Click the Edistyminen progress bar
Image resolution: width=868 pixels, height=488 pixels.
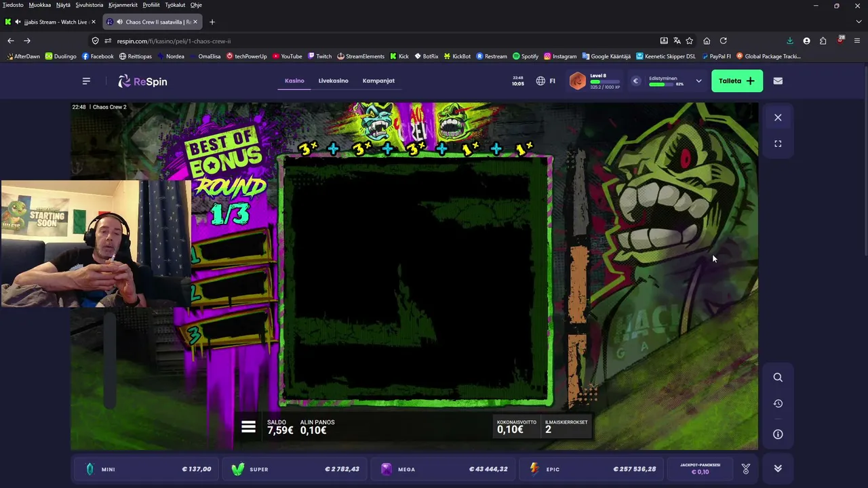[x=662, y=84]
